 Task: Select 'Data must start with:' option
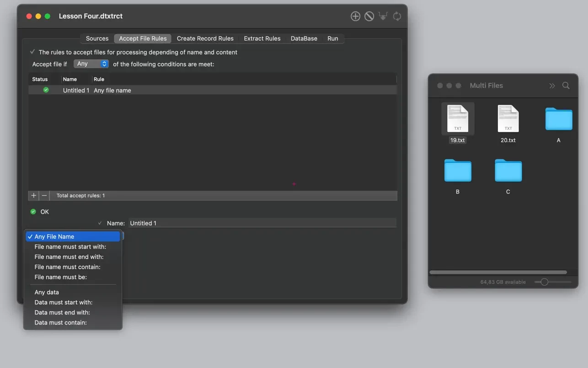(64, 303)
